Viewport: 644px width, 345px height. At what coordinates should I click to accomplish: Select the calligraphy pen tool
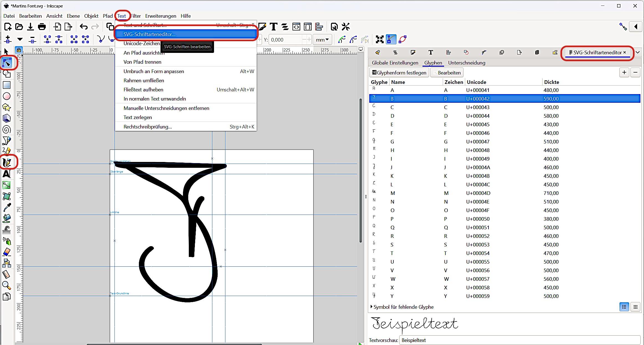pyautogui.click(x=7, y=162)
